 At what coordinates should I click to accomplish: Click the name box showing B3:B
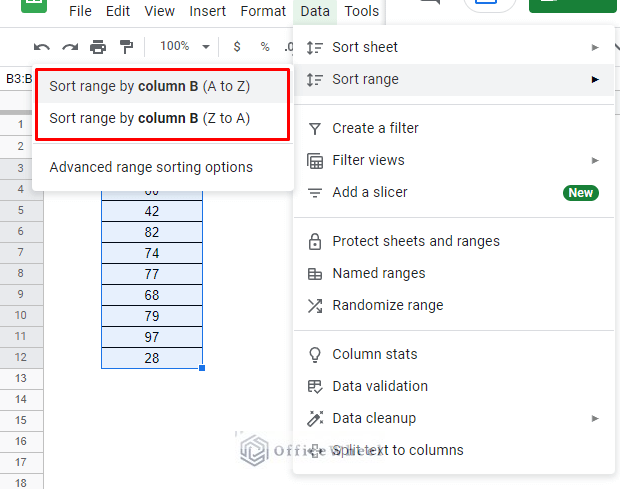(x=18, y=79)
